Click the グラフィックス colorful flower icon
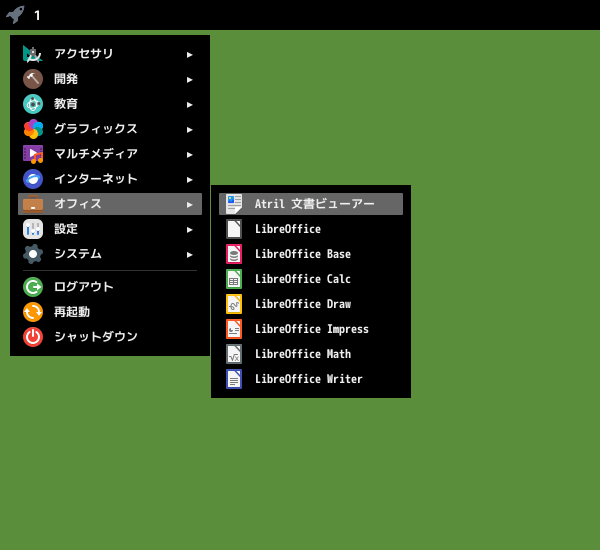The height and width of the screenshot is (550, 600). coord(33,129)
